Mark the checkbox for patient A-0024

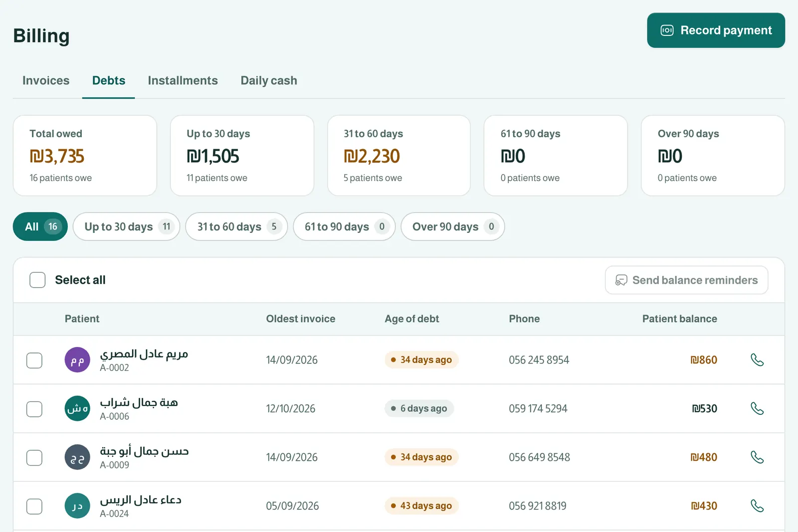[34, 506]
